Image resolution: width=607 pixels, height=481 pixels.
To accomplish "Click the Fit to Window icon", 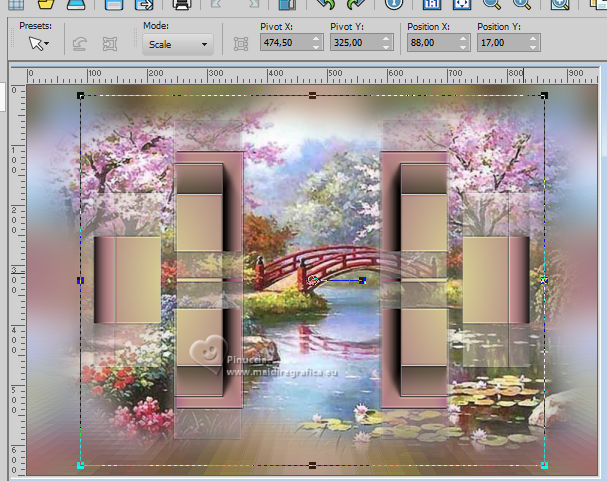I will 462,4.
